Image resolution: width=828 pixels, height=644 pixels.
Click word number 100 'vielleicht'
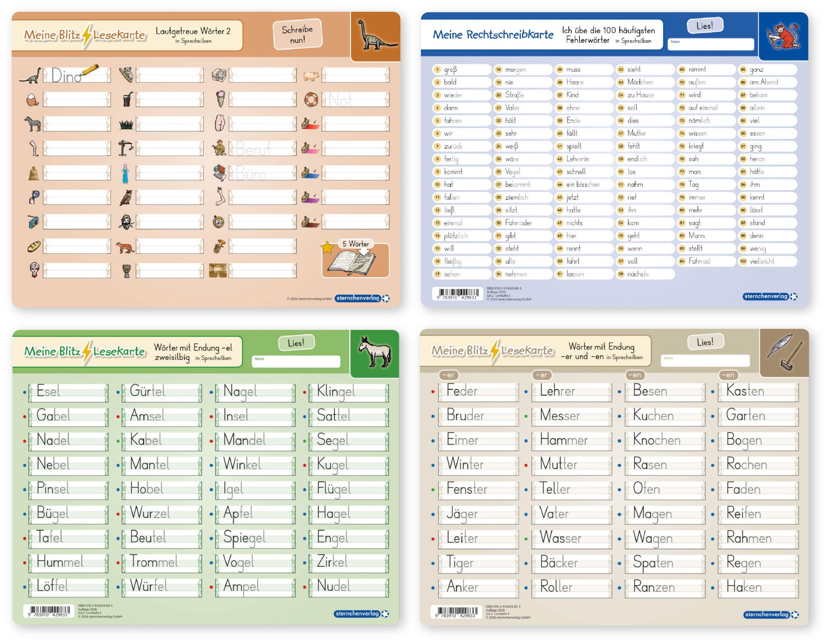click(761, 261)
